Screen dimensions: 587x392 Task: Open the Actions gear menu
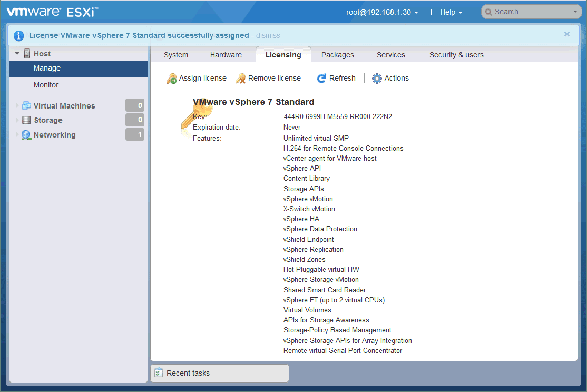point(377,78)
